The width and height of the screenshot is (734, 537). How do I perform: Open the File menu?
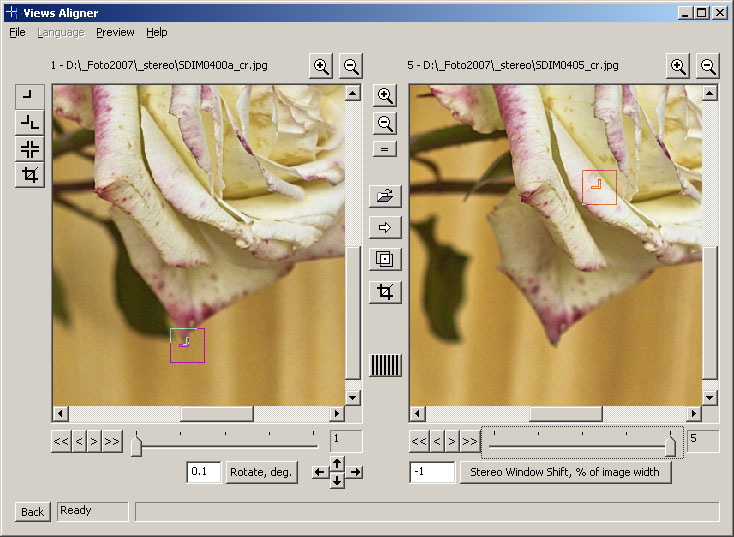(x=17, y=32)
